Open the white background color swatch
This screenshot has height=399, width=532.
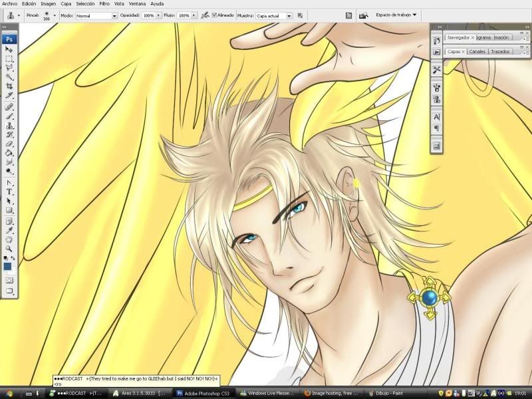click(x=12, y=272)
